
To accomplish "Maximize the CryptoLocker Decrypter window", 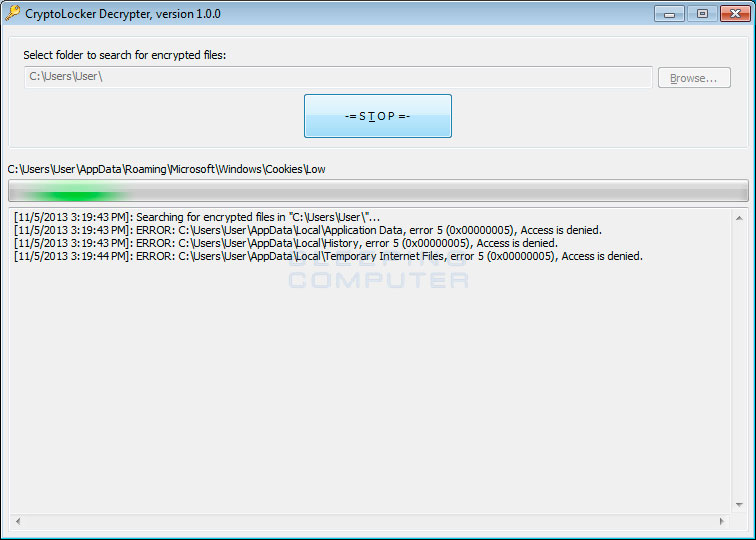I will coord(702,14).
